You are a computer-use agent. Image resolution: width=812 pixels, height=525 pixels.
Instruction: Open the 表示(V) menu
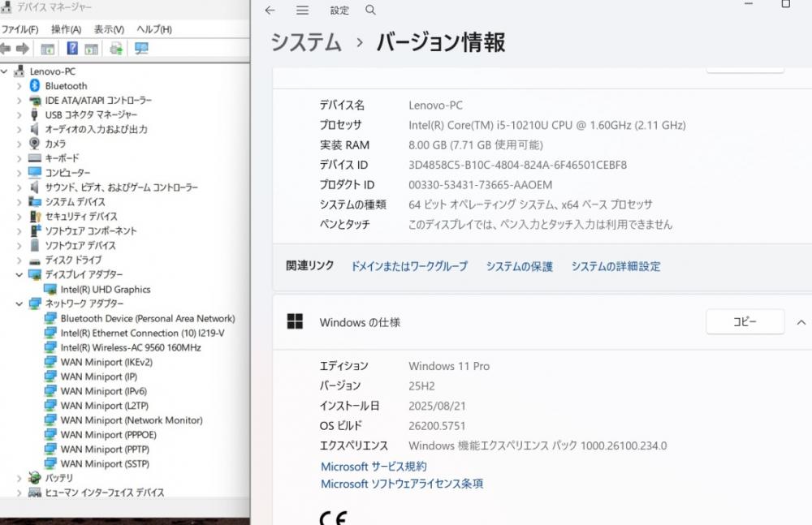110,29
